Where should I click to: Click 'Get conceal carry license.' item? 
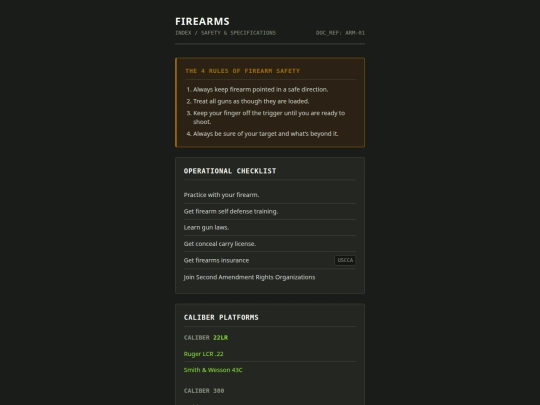coord(270,244)
